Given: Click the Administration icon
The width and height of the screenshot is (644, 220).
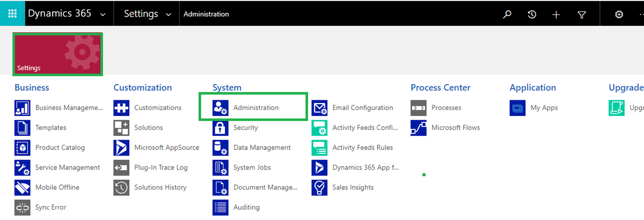Looking at the screenshot, I should (x=221, y=108).
